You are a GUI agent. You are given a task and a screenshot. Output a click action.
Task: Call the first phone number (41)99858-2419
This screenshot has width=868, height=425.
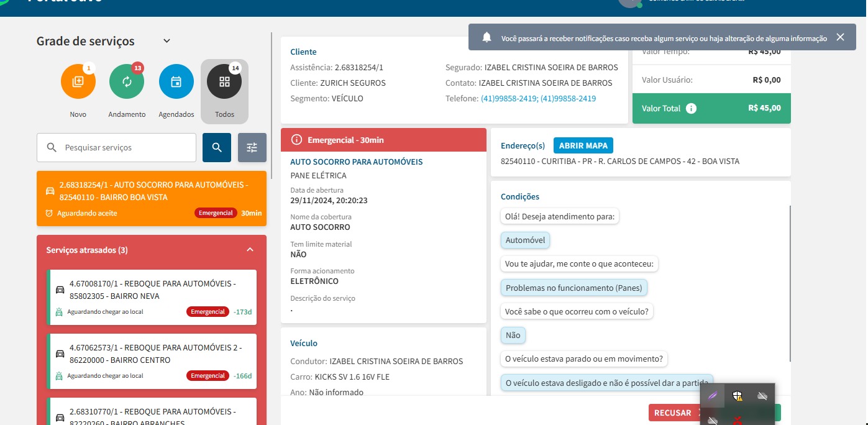pyautogui.click(x=509, y=99)
